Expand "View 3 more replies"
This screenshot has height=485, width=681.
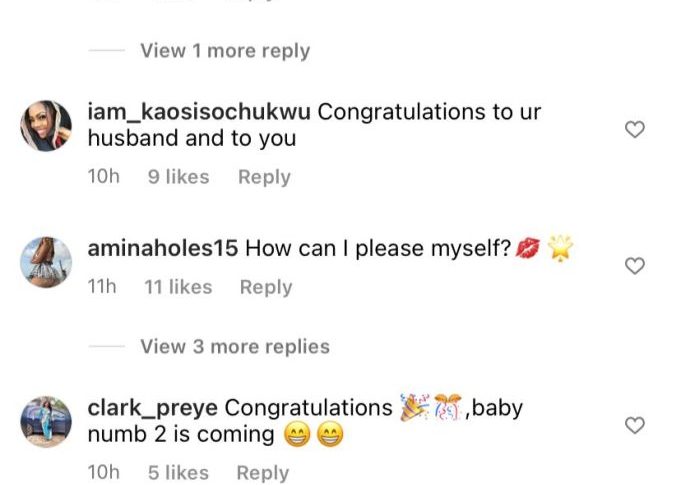tap(234, 347)
